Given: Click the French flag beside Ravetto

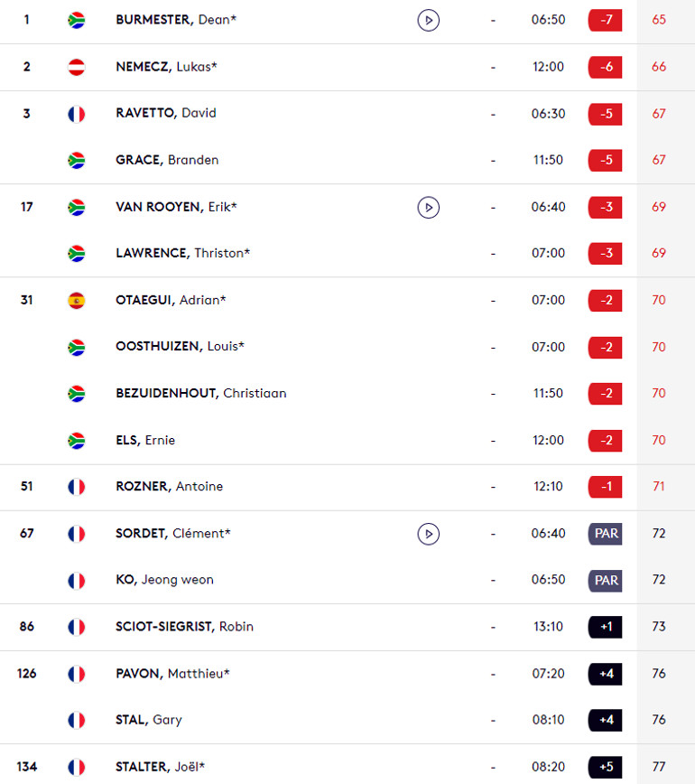Looking at the screenshot, I should click(77, 114).
